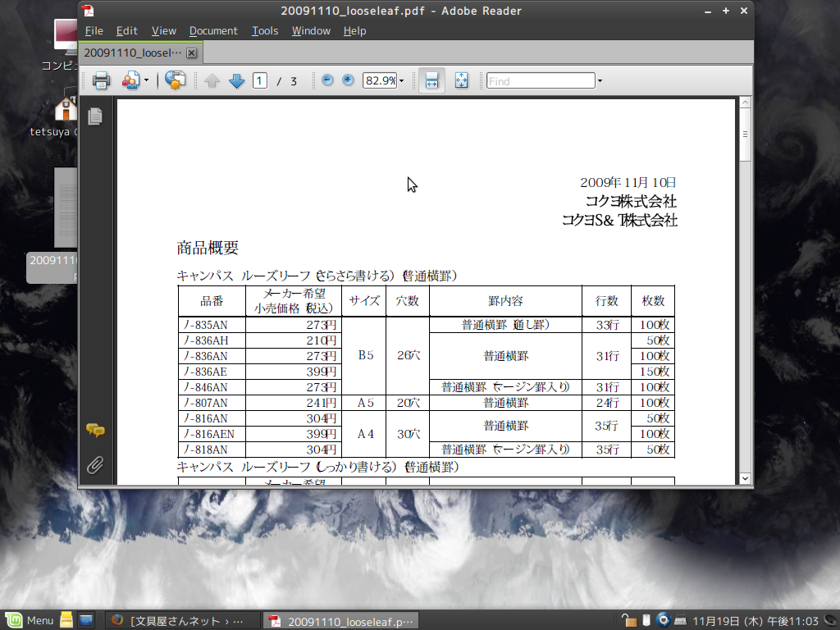Screen dimensions: 840x630
Task: Click into the Find search field
Action: point(541,81)
